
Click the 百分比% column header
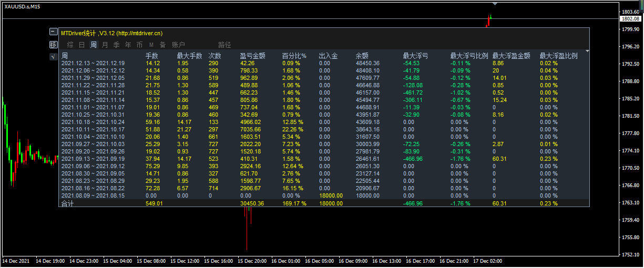(294, 55)
